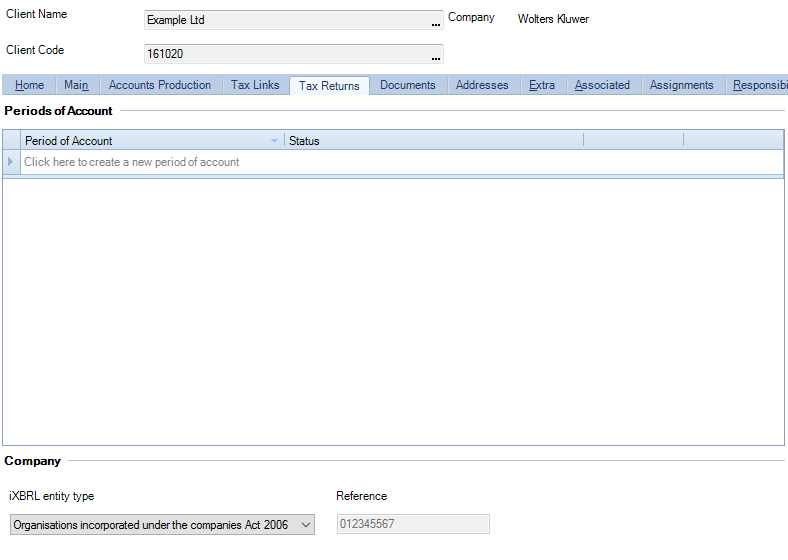Click the Status column header
Image resolution: width=788 pixels, height=560 pixels.
click(x=434, y=141)
